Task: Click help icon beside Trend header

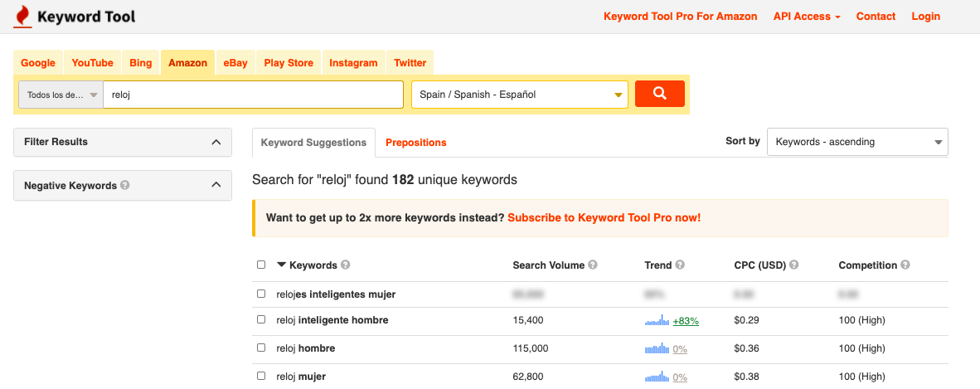Action: tap(680, 265)
